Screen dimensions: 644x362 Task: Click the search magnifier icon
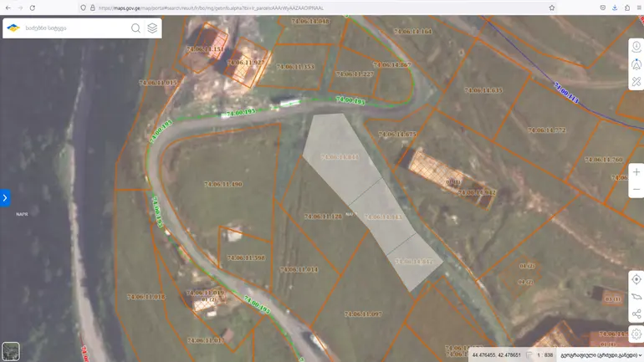coord(135,28)
